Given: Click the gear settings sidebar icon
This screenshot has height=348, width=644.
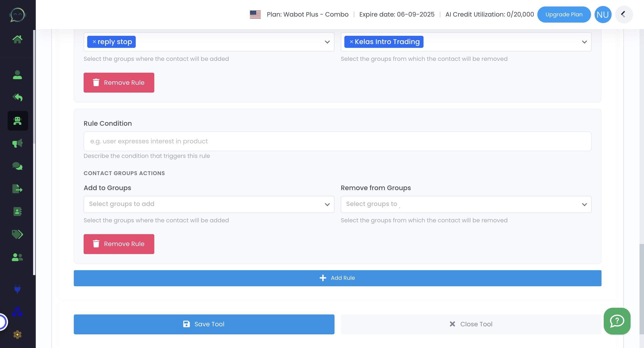Looking at the screenshot, I should (17, 335).
